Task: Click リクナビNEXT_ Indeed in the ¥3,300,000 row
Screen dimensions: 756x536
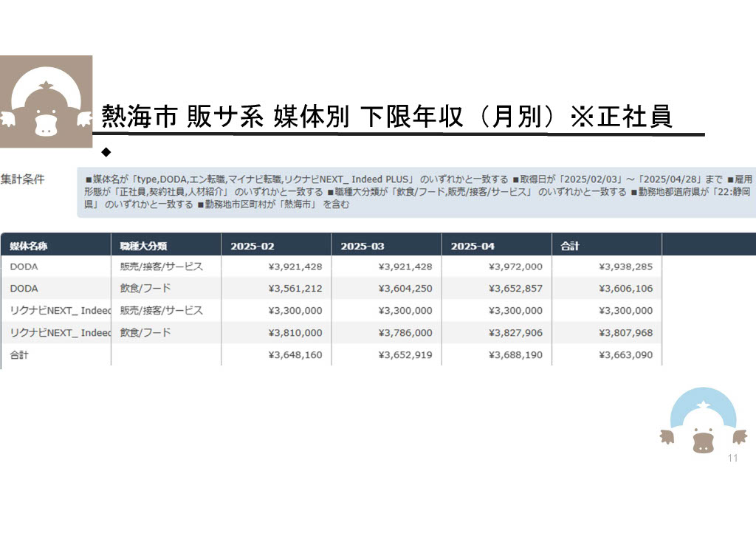Action: 61,310
